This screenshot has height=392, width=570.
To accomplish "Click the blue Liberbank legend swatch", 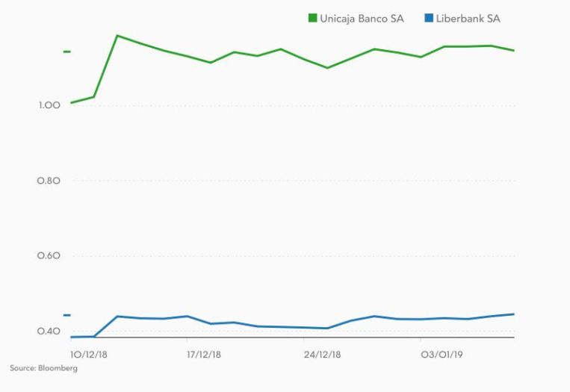I will coord(429,19).
